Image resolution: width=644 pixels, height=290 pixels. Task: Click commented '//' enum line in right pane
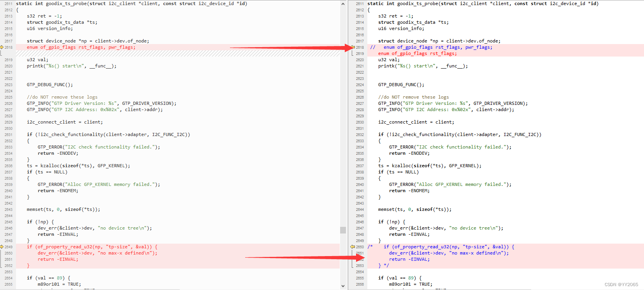pos(431,47)
